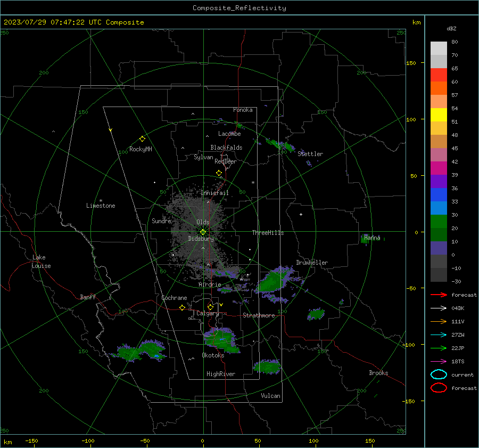Image resolution: width=479 pixels, height=448 pixels.
Task: Click the magenta 18TS arrow icon
Action: pos(439,362)
